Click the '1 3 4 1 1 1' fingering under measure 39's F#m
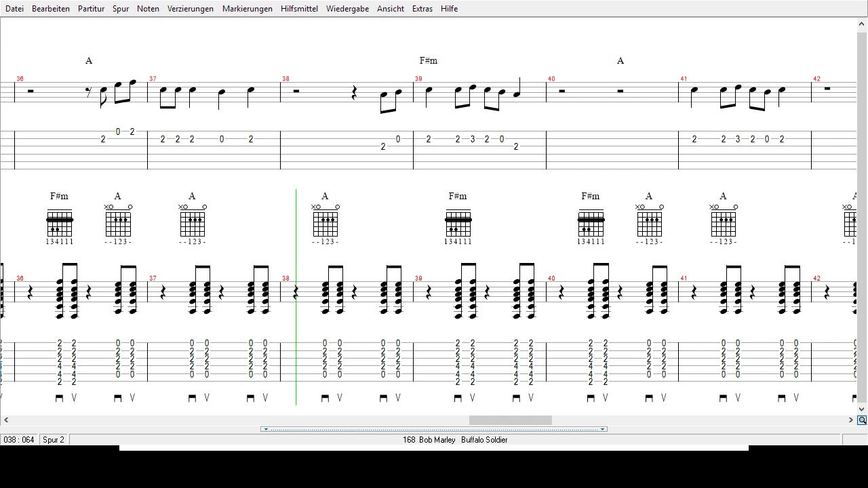 click(x=458, y=242)
